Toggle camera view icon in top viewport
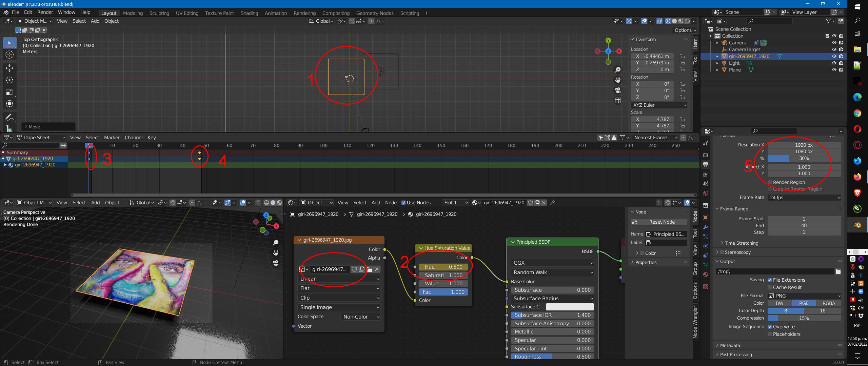This screenshot has width=868, height=366. click(x=618, y=90)
